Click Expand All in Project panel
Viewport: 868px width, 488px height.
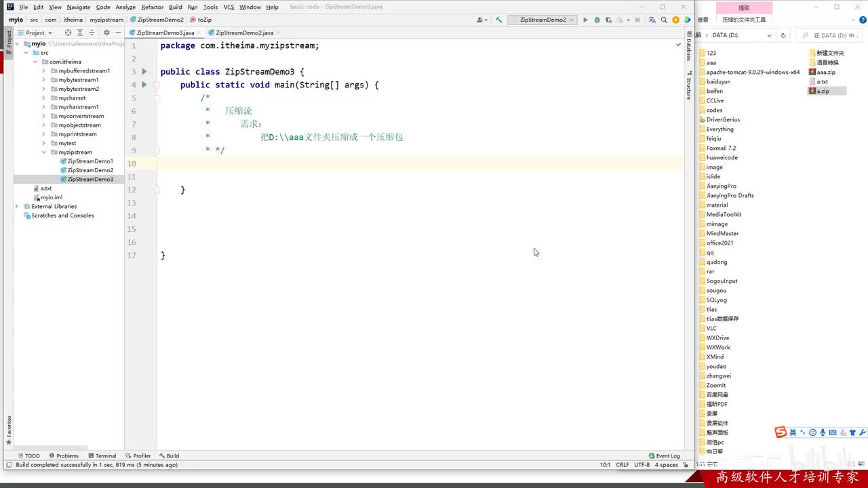pyautogui.click(x=80, y=33)
